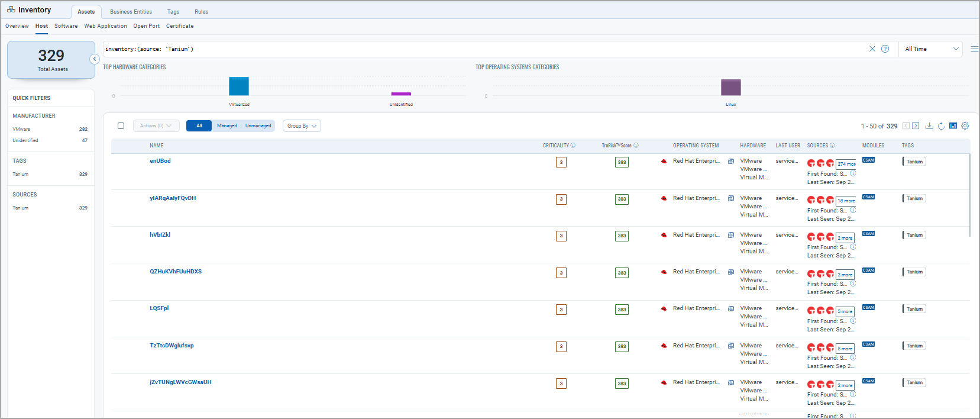The width and height of the screenshot is (980, 419).
Task: Collapse the left filters panel arrow
Action: [x=95, y=59]
